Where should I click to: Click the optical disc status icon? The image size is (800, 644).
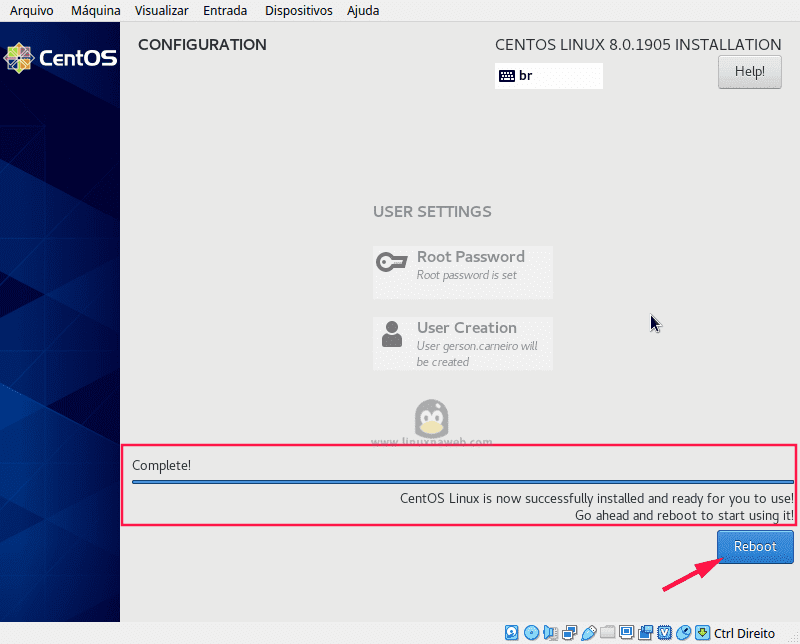[531, 633]
